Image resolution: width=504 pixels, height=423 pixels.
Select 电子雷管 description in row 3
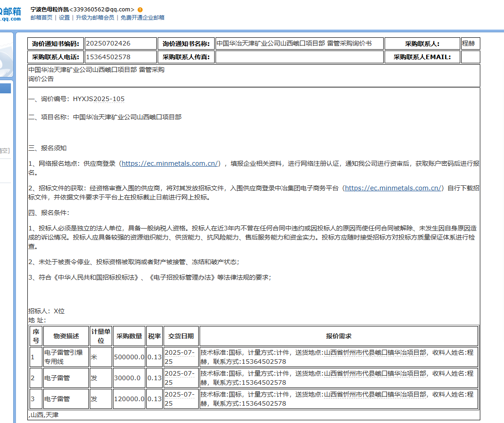pyautogui.click(x=66, y=399)
